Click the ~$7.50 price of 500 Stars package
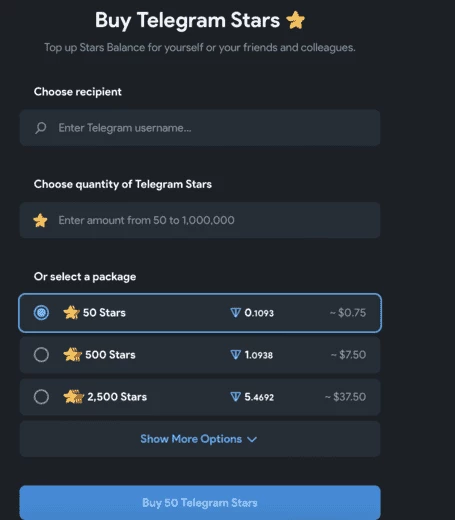The width and height of the screenshot is (455, 520). [348, 355]
